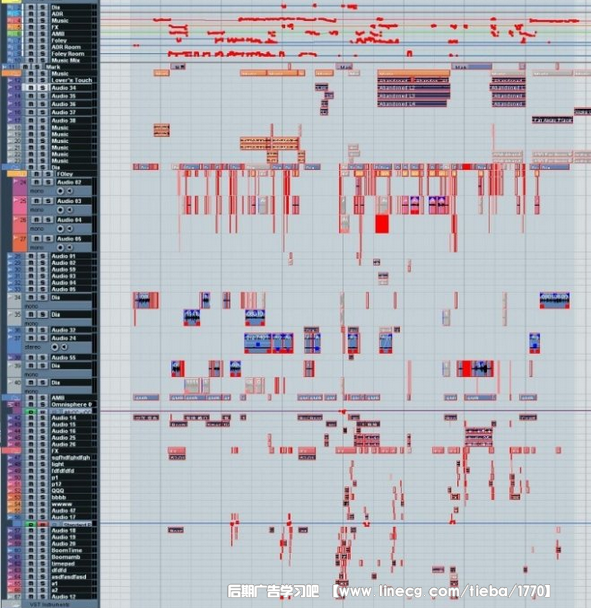
Task: Select track name Audio 26
Action: 64,444
